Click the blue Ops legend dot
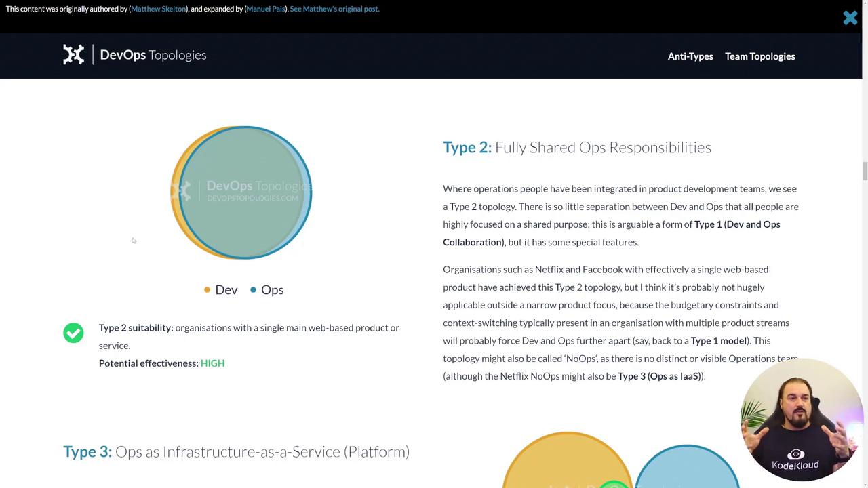Screen dimensions: 868x488 [x=253, y=290]
